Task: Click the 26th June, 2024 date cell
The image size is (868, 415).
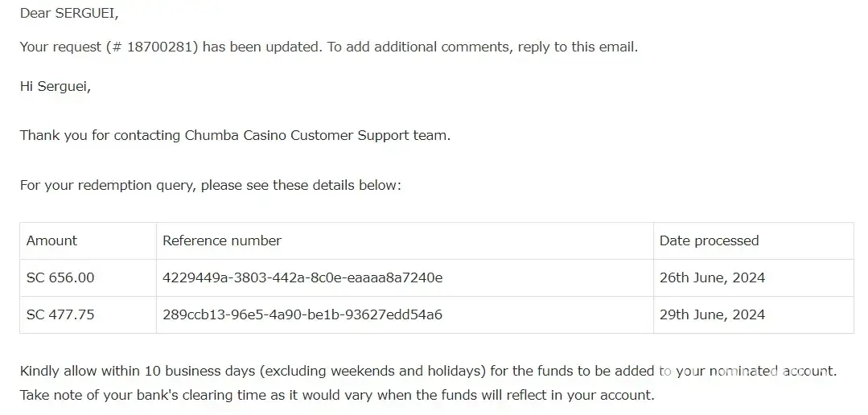Action: point(712,277)
